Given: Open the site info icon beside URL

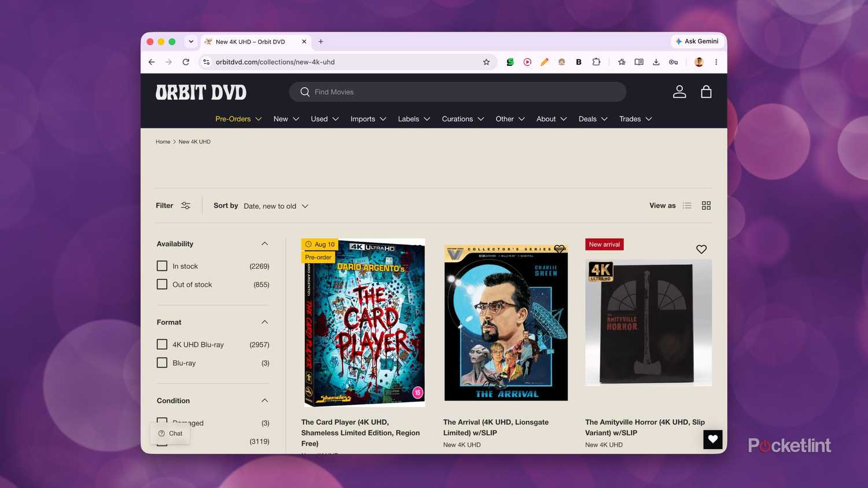Looking at the screenshot, I should (x=207, y=62).
